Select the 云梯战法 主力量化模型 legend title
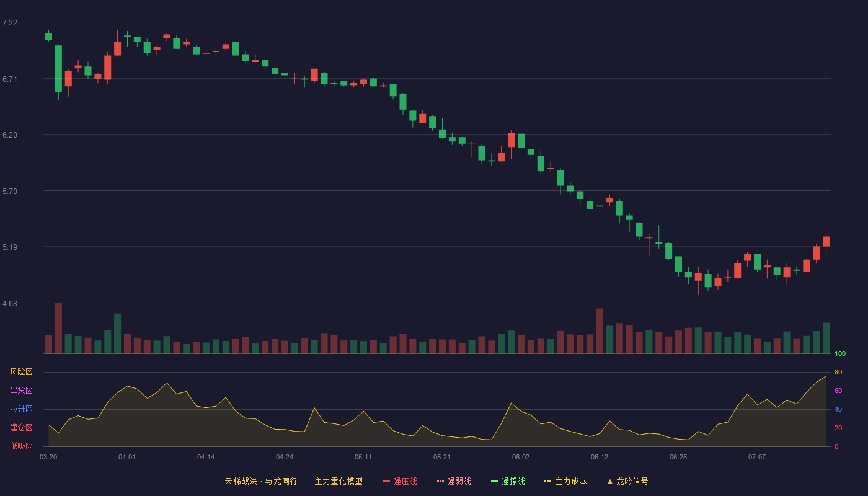868x496 pixels. (x=293, y=481)
